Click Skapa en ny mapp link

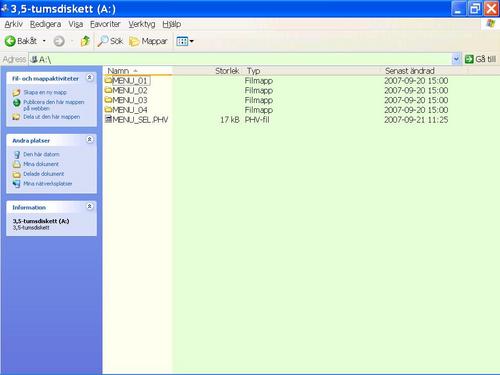[x=45, y=92]
